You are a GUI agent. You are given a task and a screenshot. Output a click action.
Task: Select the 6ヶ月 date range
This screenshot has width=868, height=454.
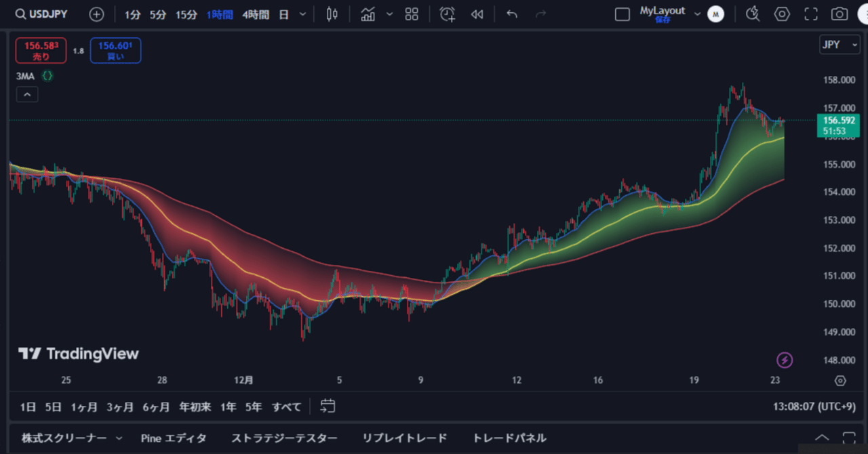click(x=156, y=407)
